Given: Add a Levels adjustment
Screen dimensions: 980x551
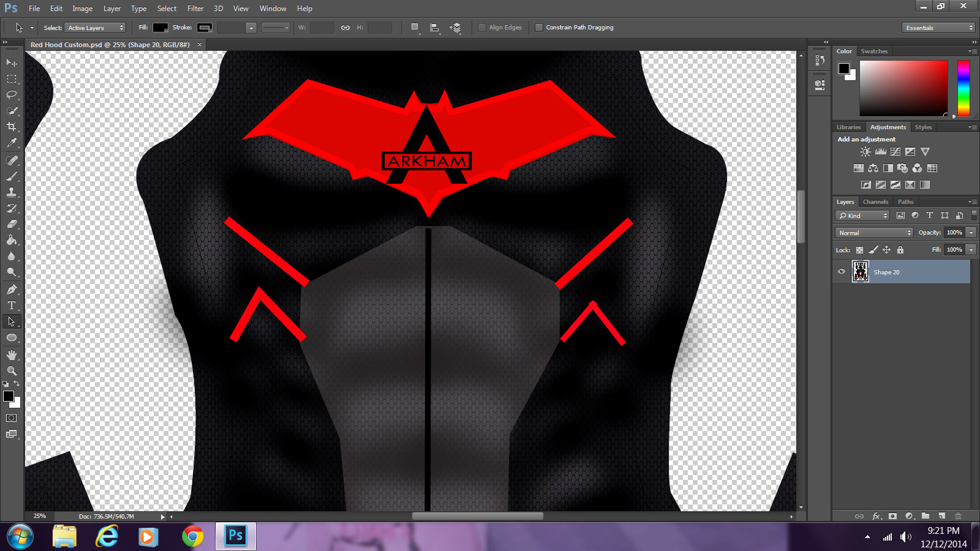Looking at the screenshot, I should [x=881, y=152].
